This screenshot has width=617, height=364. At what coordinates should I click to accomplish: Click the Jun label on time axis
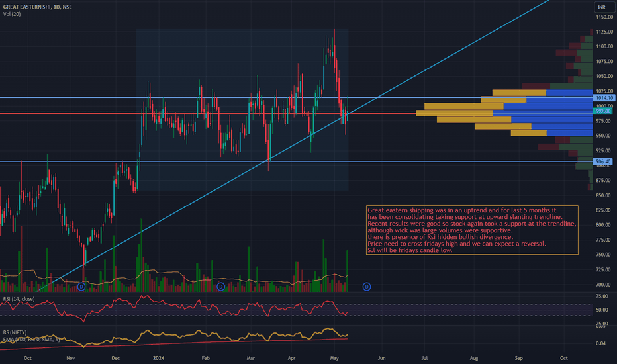382,358
